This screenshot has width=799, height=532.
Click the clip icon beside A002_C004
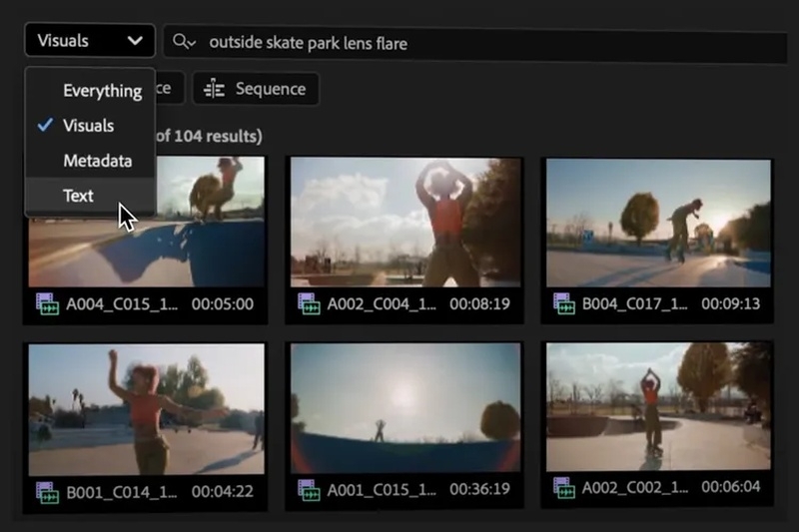(x=309, y=304)
